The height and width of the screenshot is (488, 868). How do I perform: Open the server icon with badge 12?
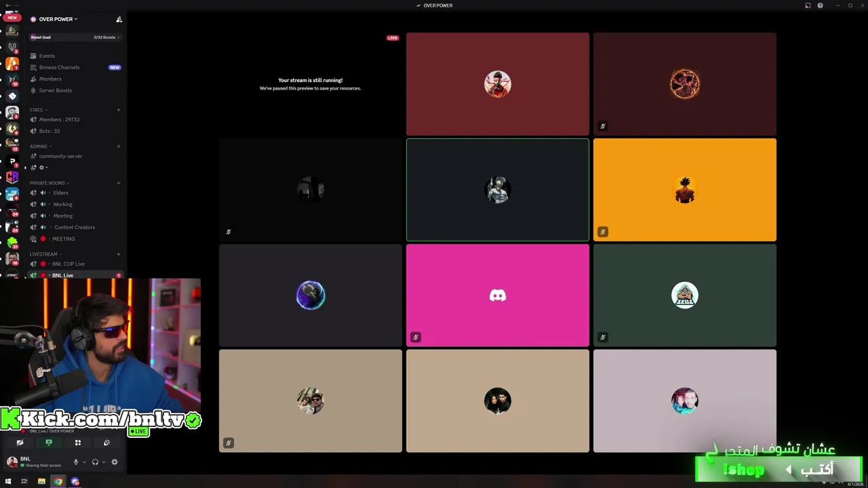pos(12,80)
